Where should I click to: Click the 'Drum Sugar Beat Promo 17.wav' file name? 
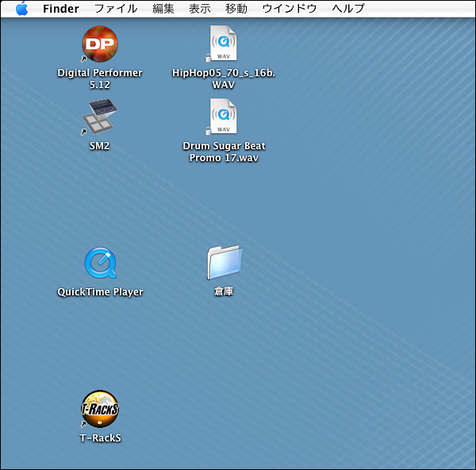click(224, 152)
